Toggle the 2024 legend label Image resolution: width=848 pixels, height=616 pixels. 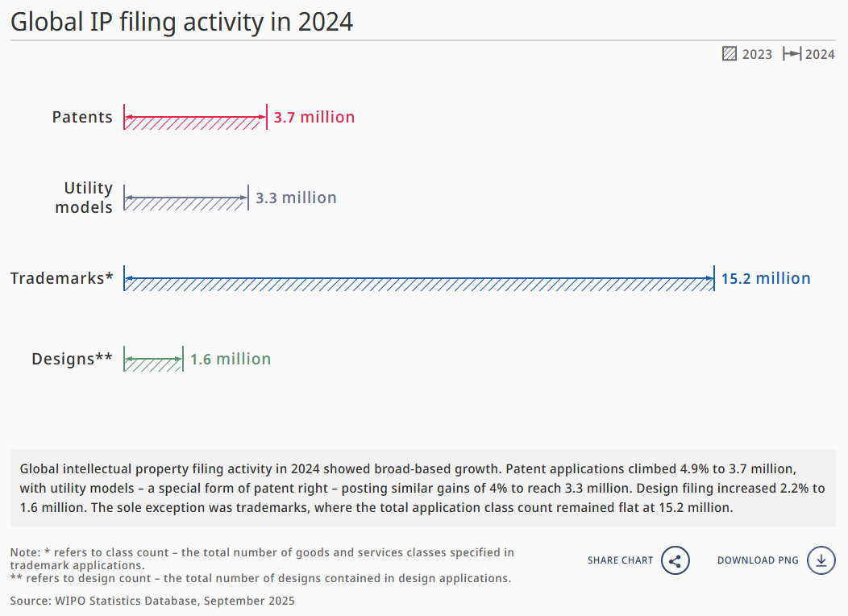820,54
